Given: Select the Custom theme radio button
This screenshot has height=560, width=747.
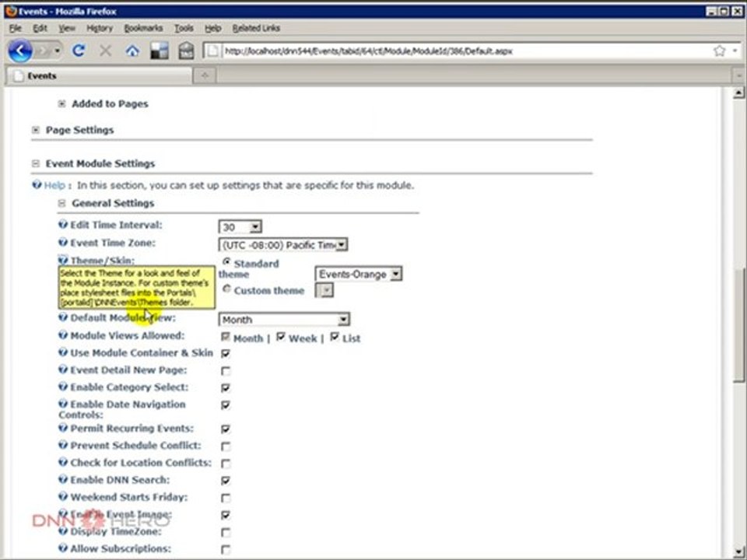Looking at the screenshot, I should click(x=226, y=289).
